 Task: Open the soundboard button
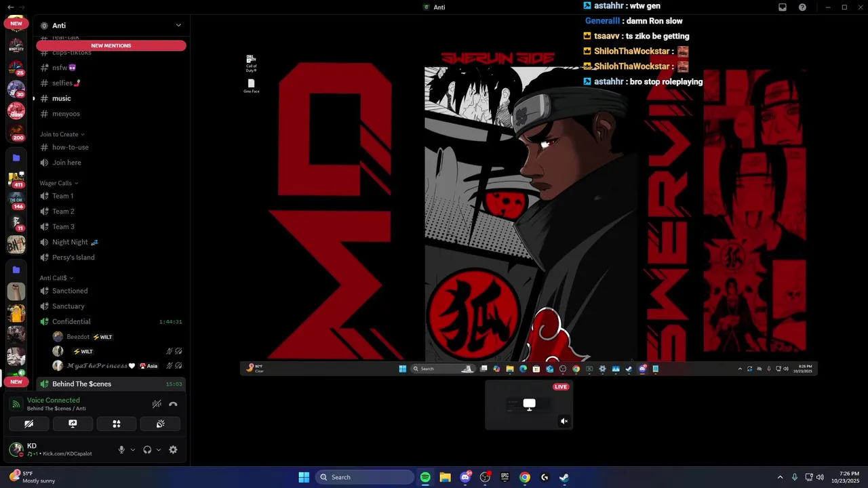161,424
